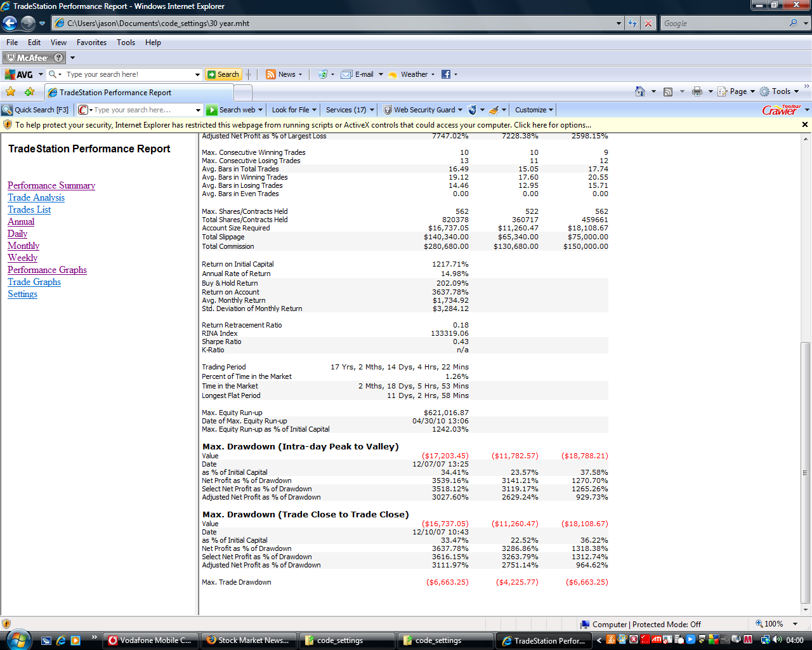Click the Add to Favorites star-plus icon
This screenshot has width=812, height=650.
pos(29,91)
